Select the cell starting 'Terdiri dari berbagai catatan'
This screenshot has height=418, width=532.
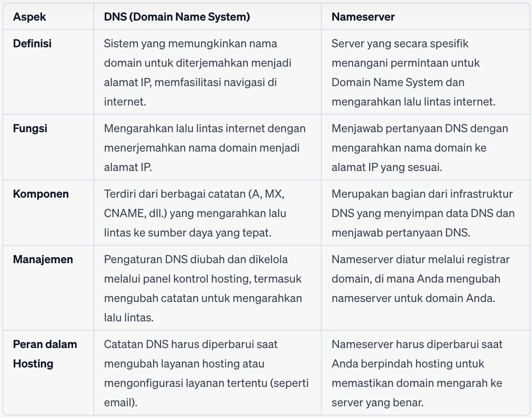click(195, 213)
